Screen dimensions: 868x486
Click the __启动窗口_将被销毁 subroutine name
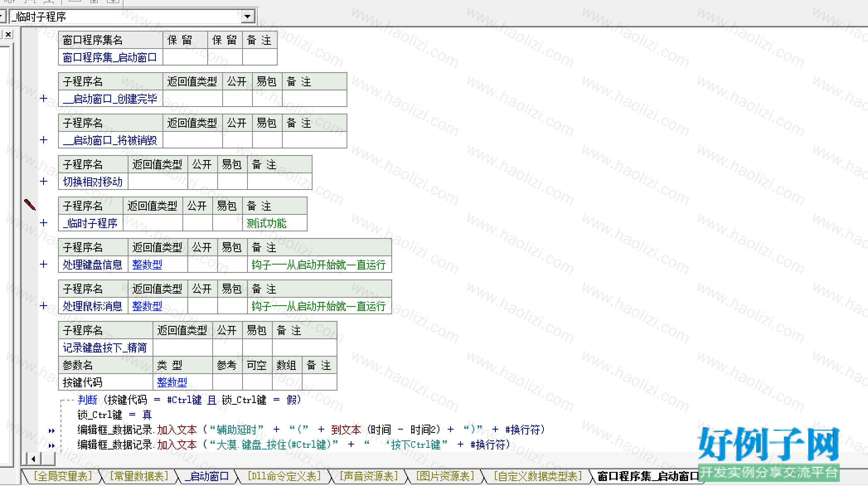click(x=110, y=140)
